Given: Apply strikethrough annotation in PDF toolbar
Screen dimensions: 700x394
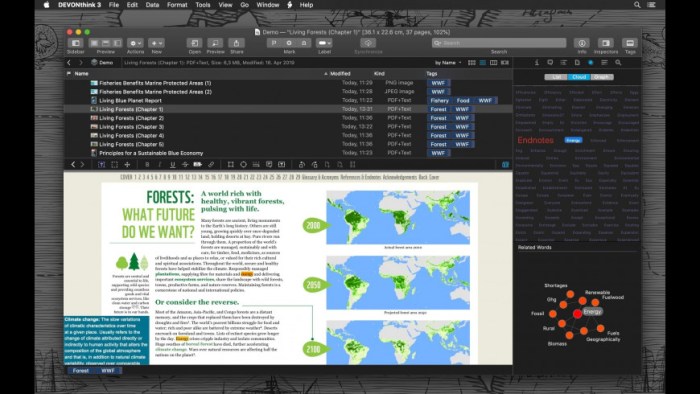Looking at the screenshot, I should 185,165.
